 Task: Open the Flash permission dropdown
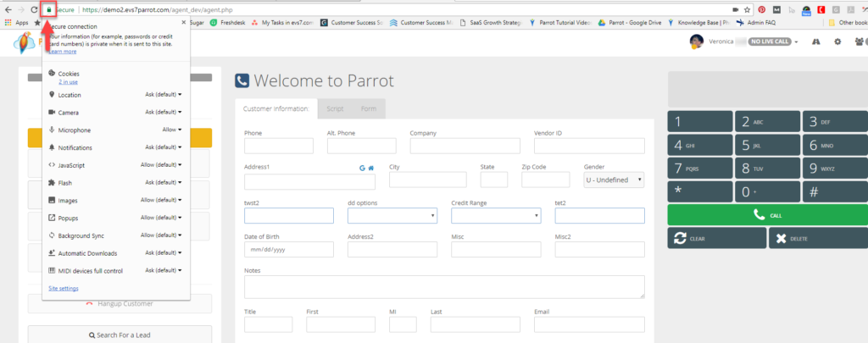[x=164, y=183]
